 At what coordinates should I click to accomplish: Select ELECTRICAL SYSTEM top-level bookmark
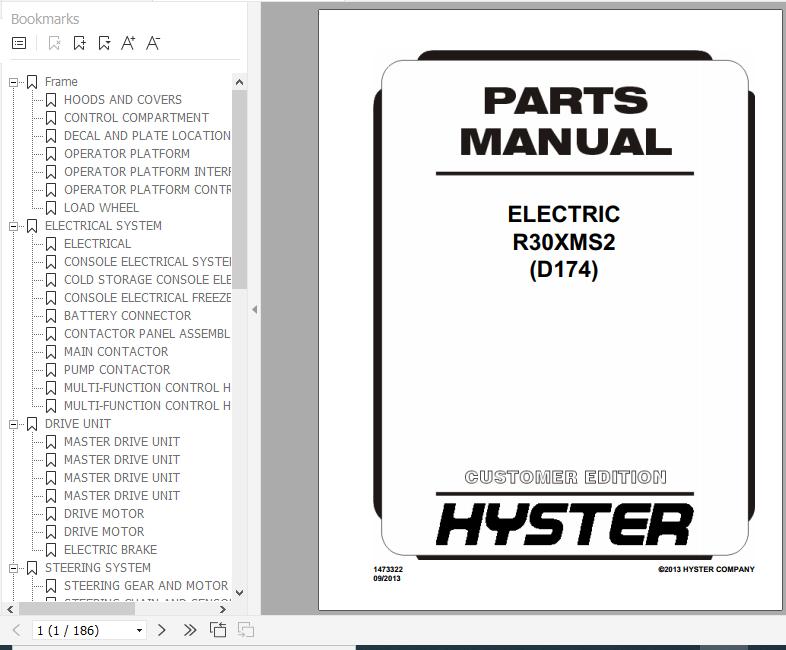(103, 226)
